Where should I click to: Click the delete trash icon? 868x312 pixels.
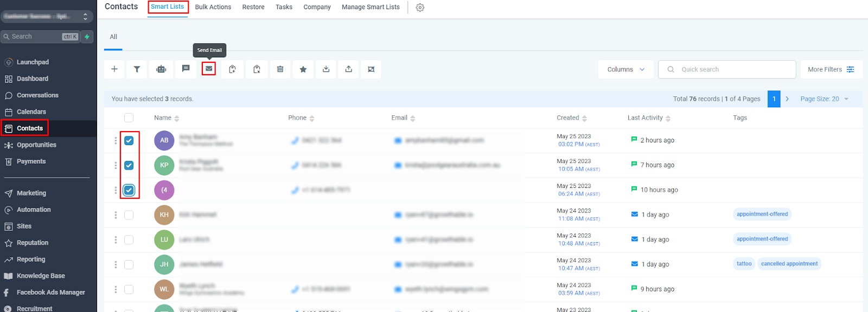[x=280, y=69]
